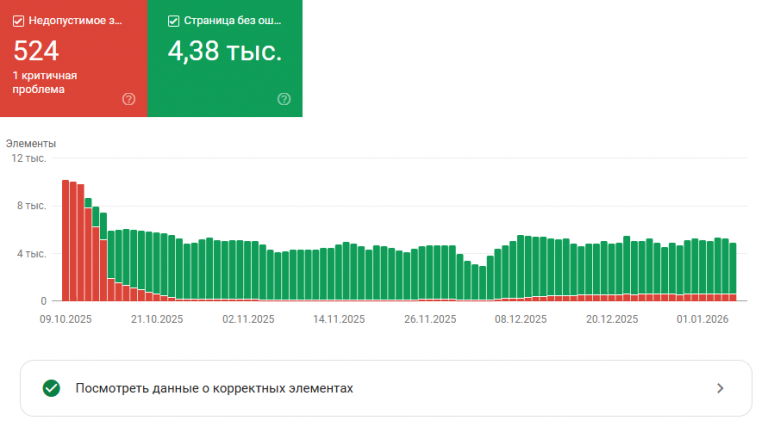The height and width of the screenshot is (439, 768).
Task: Click the «4 тыс.» axis label
Action: click(x=32, y=254)
